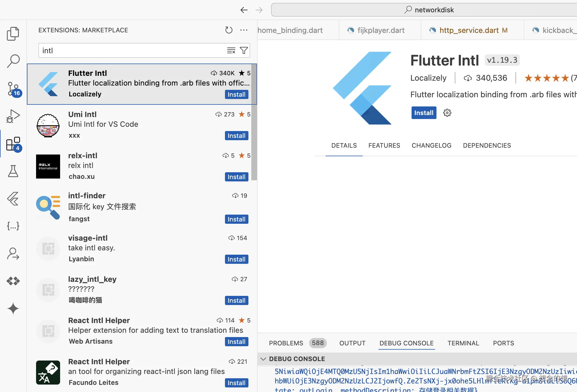Open the Run and Debug view

coord(13,116)
